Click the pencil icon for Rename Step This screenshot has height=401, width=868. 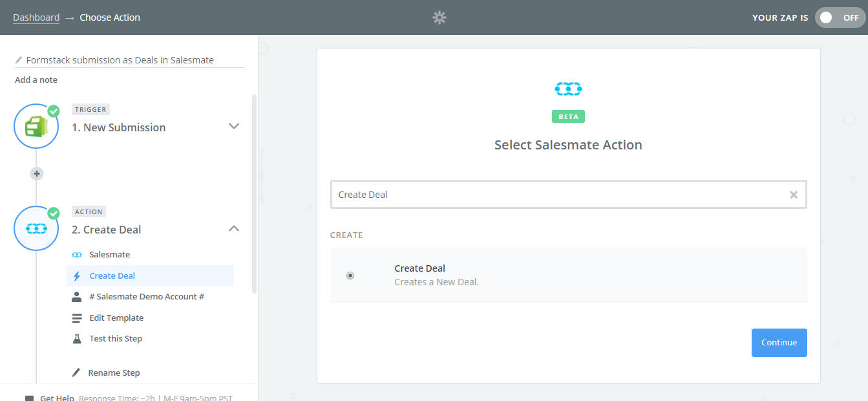point(76,373)
